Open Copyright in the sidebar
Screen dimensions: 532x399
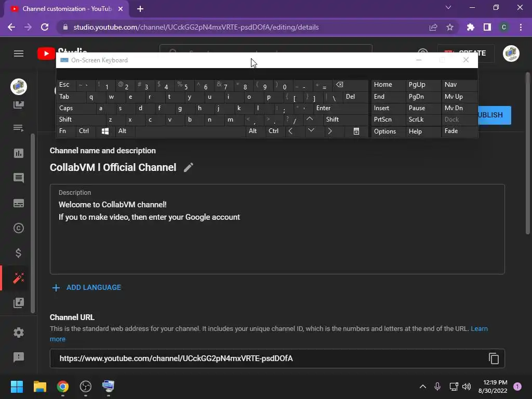(x=19, y=228)
